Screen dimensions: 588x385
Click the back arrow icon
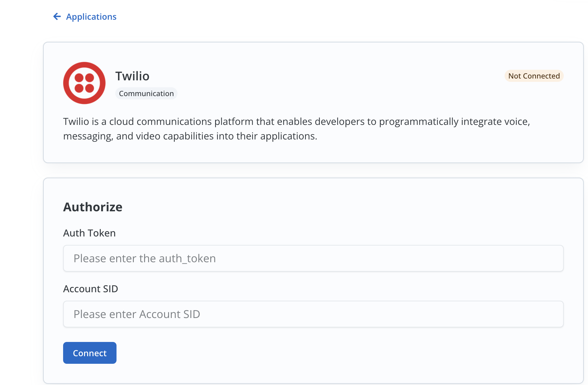(57, 16)
